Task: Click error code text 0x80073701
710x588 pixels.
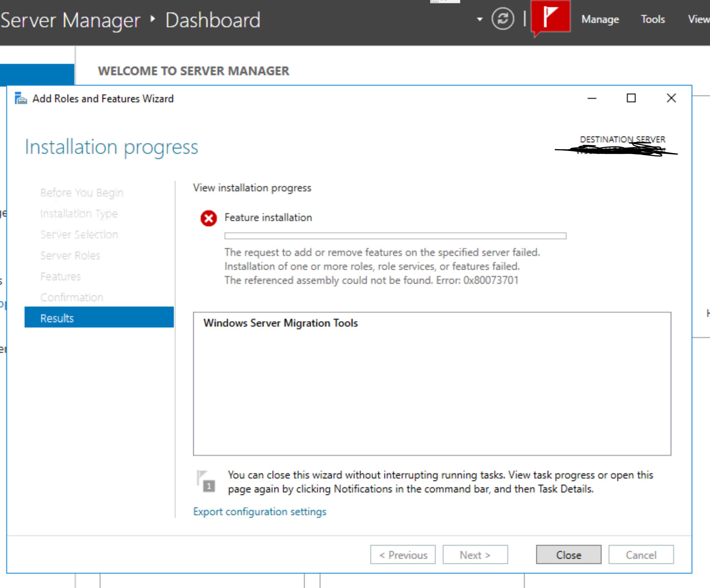Action: 491,280
